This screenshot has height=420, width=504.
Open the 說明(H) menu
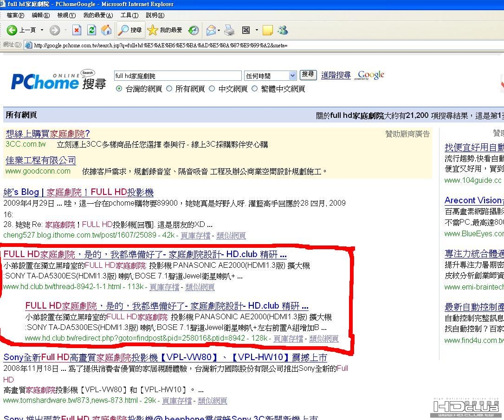click(x=155, y=15)
